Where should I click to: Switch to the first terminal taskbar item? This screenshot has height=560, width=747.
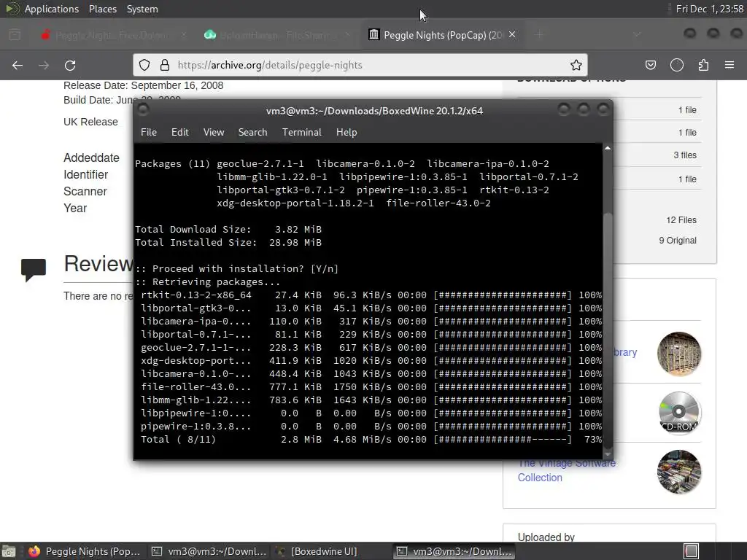[208, 551]
